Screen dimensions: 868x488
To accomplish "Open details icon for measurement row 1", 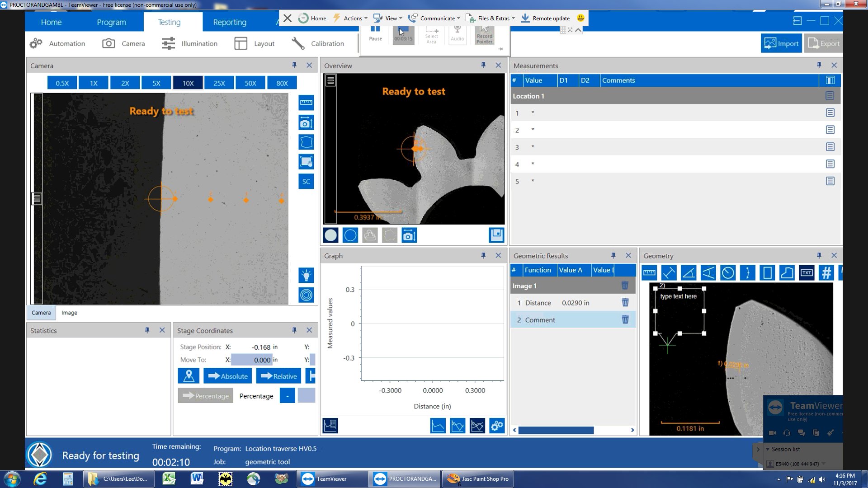I will [x=830, y=113].
